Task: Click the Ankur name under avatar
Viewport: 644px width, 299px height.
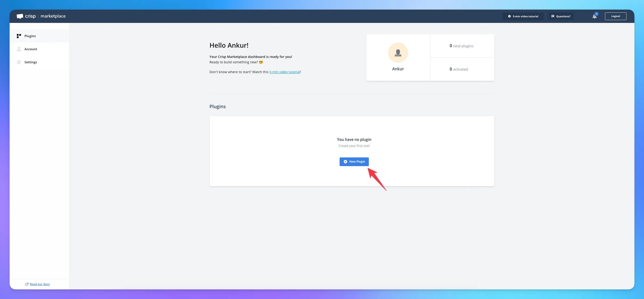Action: click(398, 69)
